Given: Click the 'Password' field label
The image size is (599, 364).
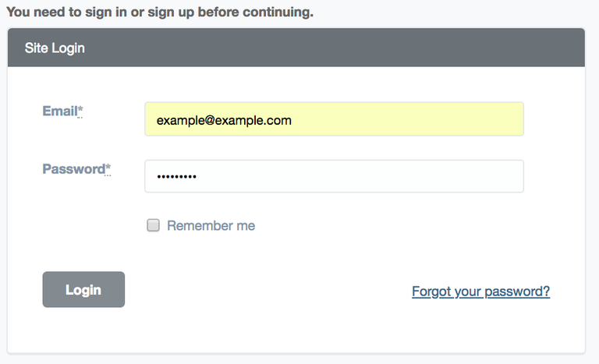Looking at the screenshot, I should click(73, 169).
